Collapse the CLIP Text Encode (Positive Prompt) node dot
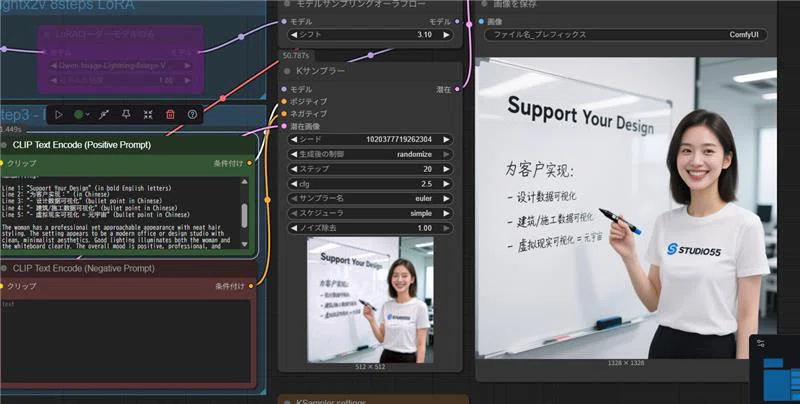Screen dimensions: 800x404 tap(4, 145)
